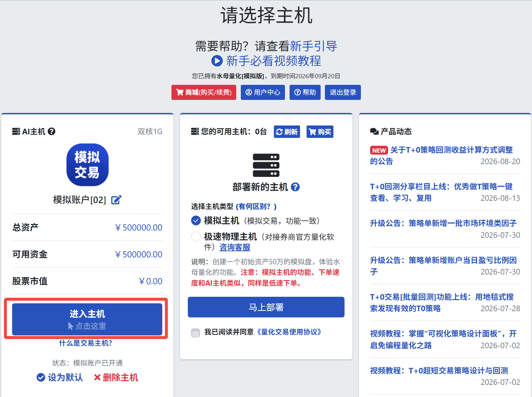The width and height of the screenshot is (532, 397).
Task: Click the AI主机 help question-mark icon
Action: pyautogui.click(x=51, y=131)
